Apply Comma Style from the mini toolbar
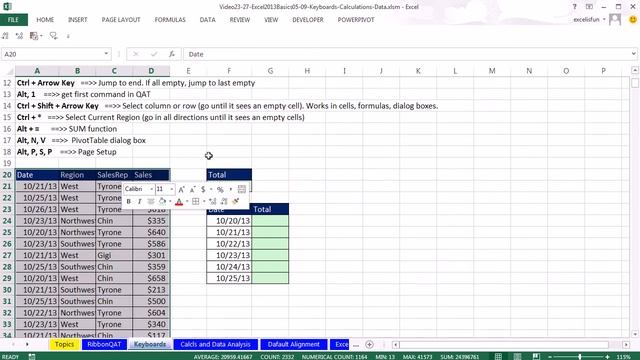 coord(231,189)
